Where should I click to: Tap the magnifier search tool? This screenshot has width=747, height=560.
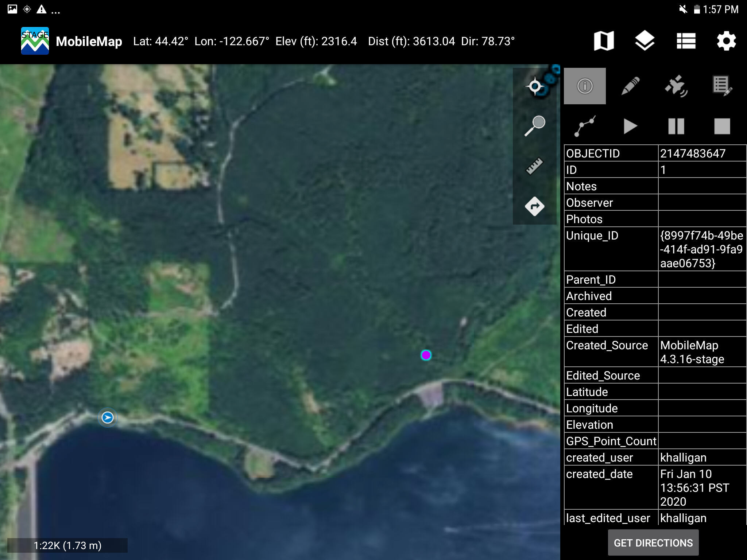pyautogui.click(x=535, y=126)
